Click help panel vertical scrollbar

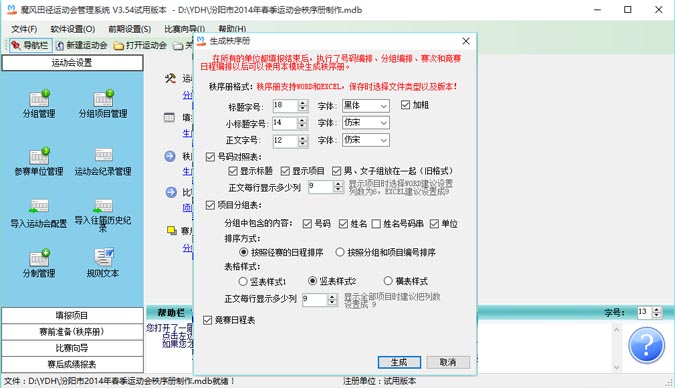[x=616, y=348]
